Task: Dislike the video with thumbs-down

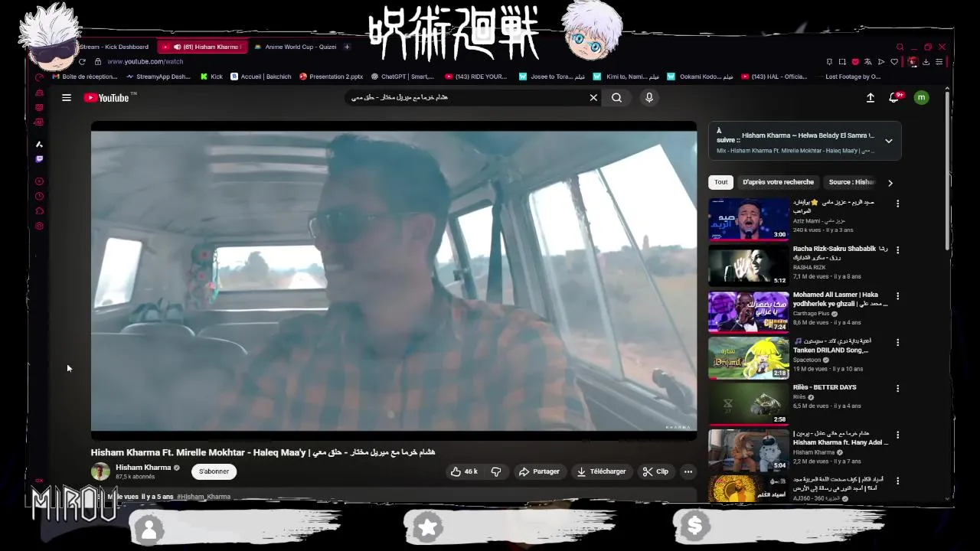Action: (496, 471)
